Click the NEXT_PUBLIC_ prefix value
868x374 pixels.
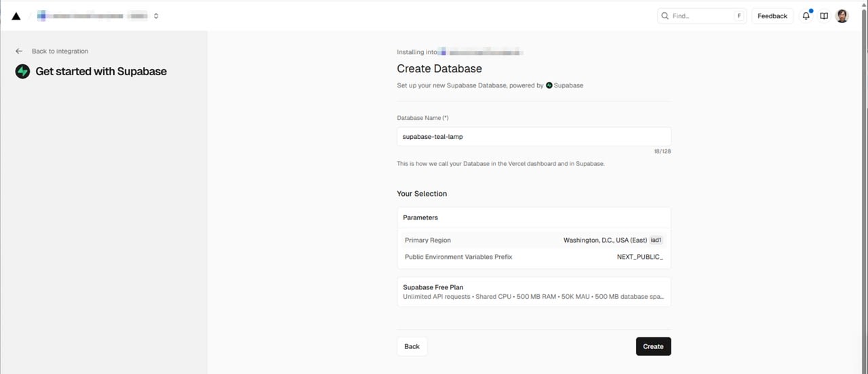639,257
